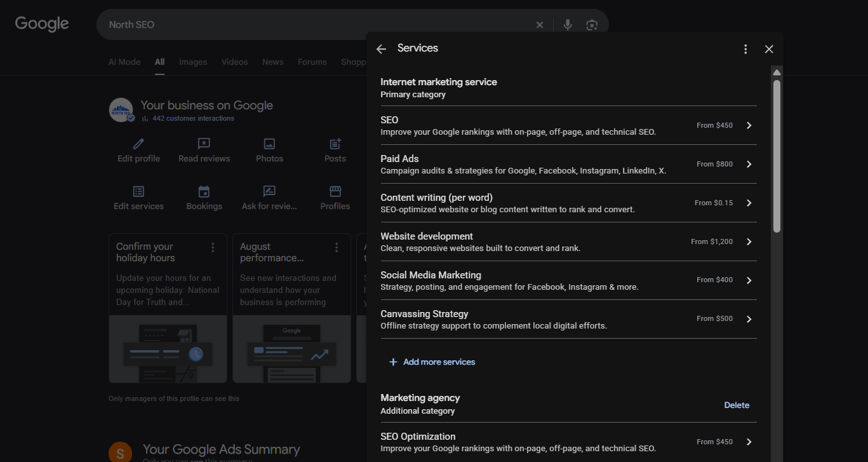Viewport: 868px width, 462px height.
Task: Delete the Marketing agency category
Action: click(737, 405)
